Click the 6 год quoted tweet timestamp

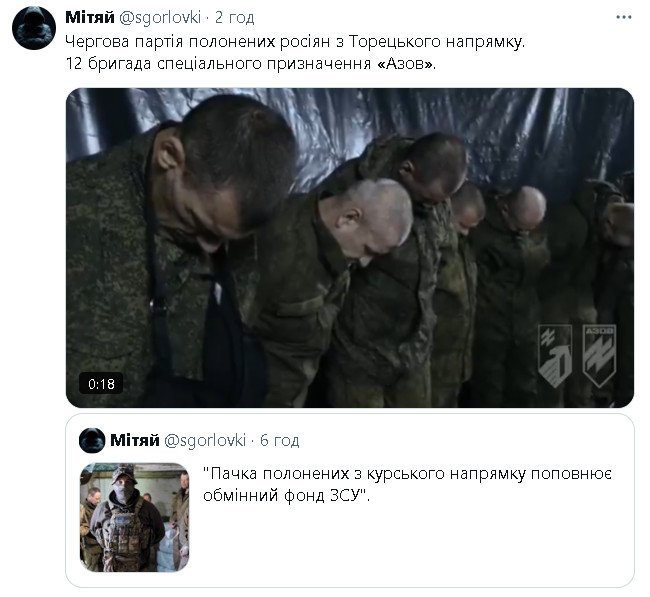point(279,440)
